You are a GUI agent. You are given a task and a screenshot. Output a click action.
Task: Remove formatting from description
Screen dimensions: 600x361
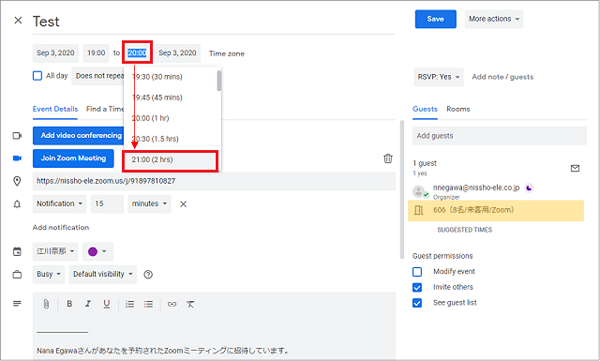coord(190,304)
